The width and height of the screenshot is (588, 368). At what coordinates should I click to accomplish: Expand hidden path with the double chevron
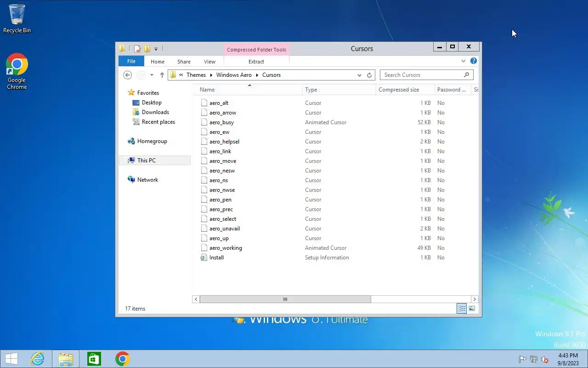coord(181,75)
